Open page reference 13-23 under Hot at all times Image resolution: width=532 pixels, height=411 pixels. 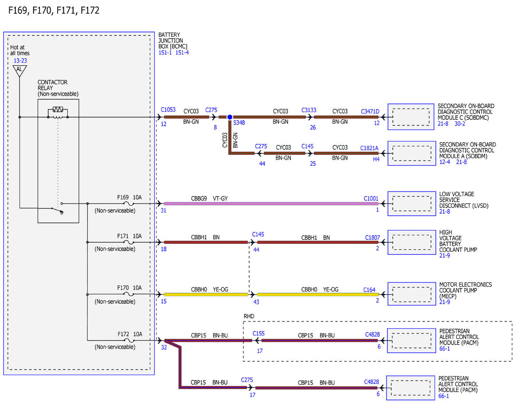coord(20,60)
